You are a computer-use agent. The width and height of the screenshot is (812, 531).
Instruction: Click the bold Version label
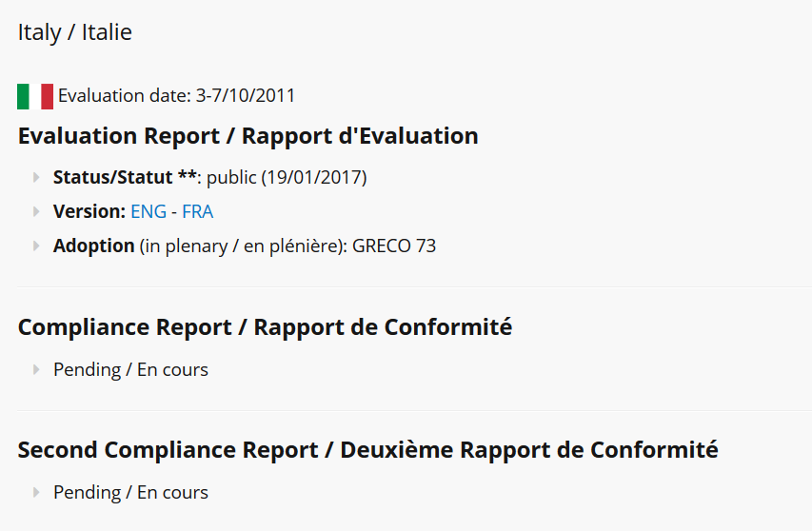point(89,211)
